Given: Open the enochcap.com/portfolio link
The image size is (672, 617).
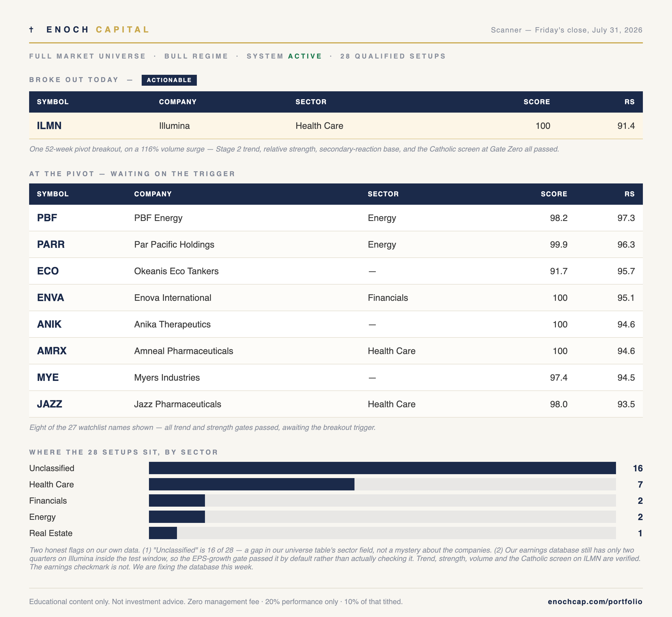Looking at the screenshot, I should tap(595, 602).
